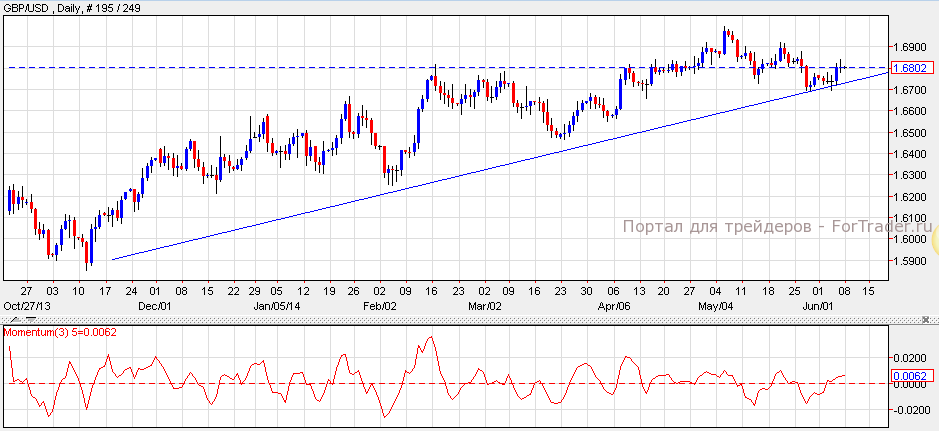Click the Dec/01 date marker
Screen dimensions: 939x431
[x=155, y=305]
